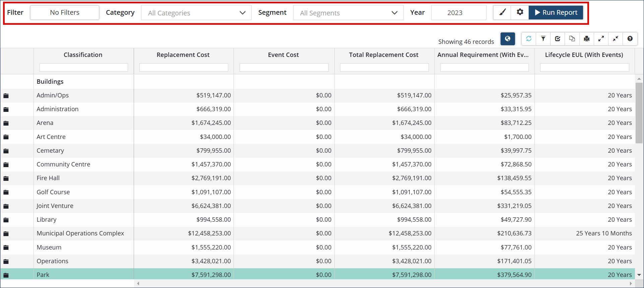This screenshot has width=644, height=288.
Task: Print the report using printer icon
Action: [586, 39]
